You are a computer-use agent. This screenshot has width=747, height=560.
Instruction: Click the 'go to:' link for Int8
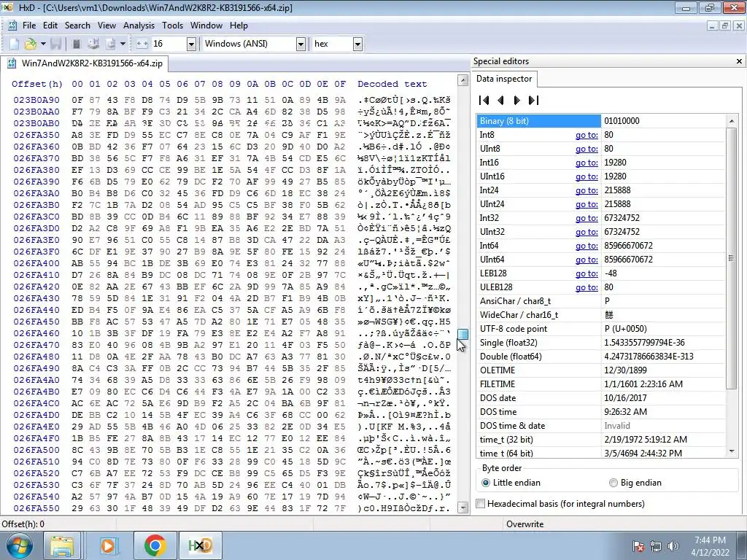coord(587,135)
